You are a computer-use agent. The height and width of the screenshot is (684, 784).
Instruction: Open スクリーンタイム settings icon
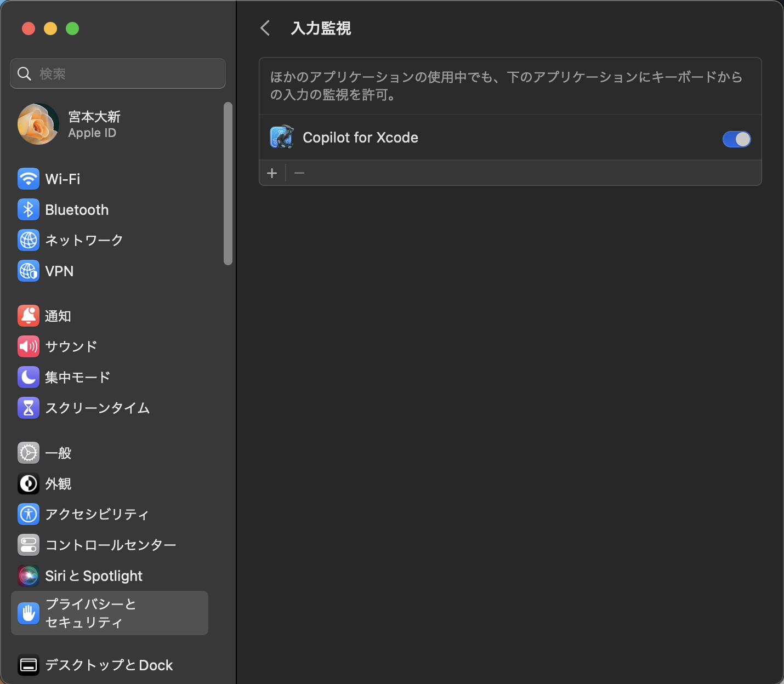click(x=29, y=408)
